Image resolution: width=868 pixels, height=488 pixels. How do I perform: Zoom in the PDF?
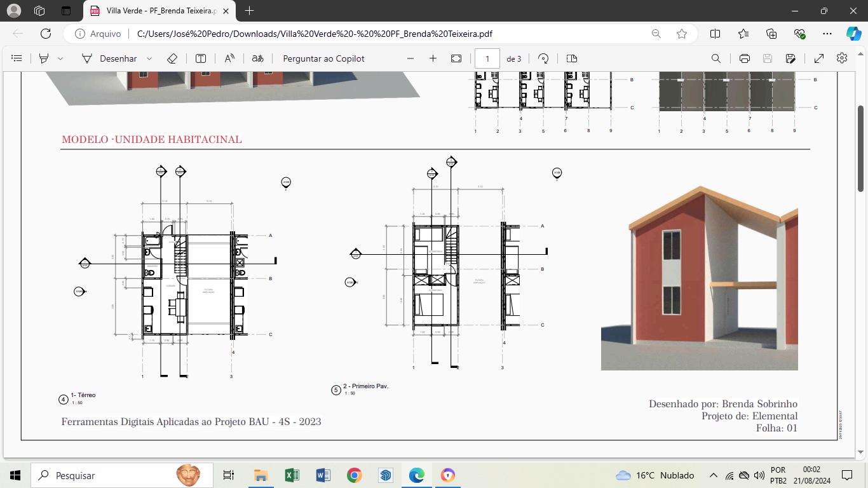(x=433, y=58)
